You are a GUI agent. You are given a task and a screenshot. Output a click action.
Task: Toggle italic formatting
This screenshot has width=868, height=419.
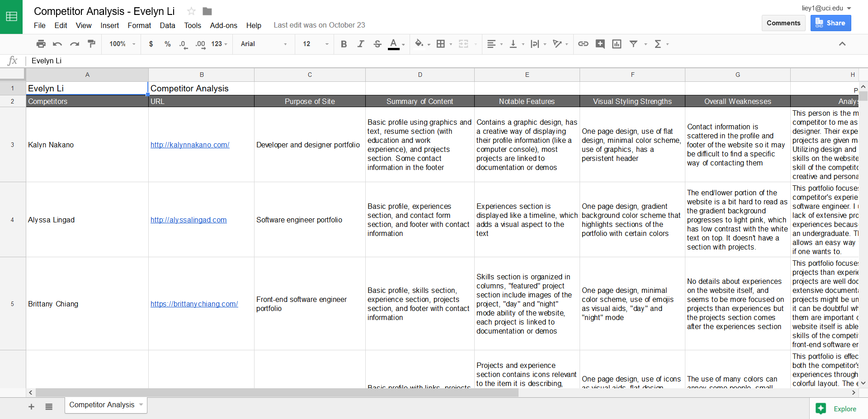[x=361, y=44]
